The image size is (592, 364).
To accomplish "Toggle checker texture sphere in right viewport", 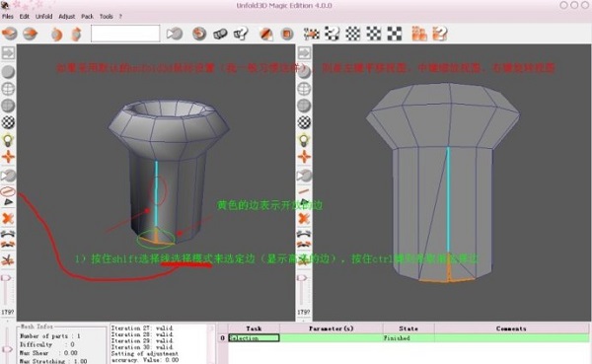I will coord(304,122).
